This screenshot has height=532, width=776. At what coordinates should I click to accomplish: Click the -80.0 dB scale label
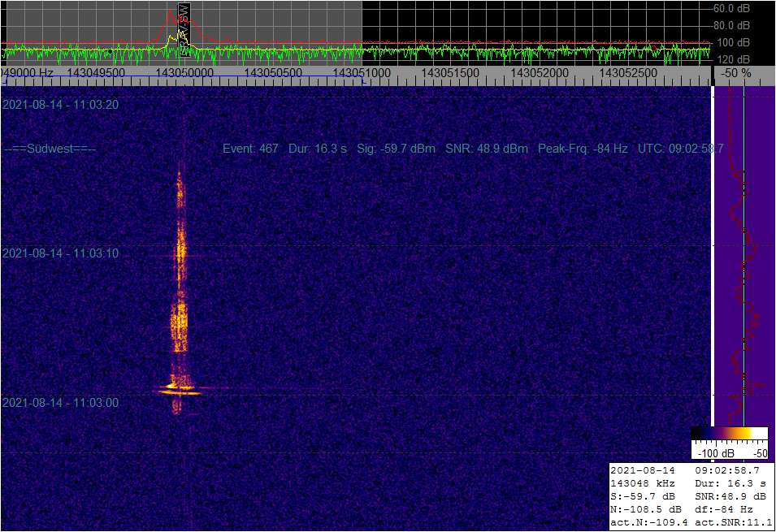[731, 25]
